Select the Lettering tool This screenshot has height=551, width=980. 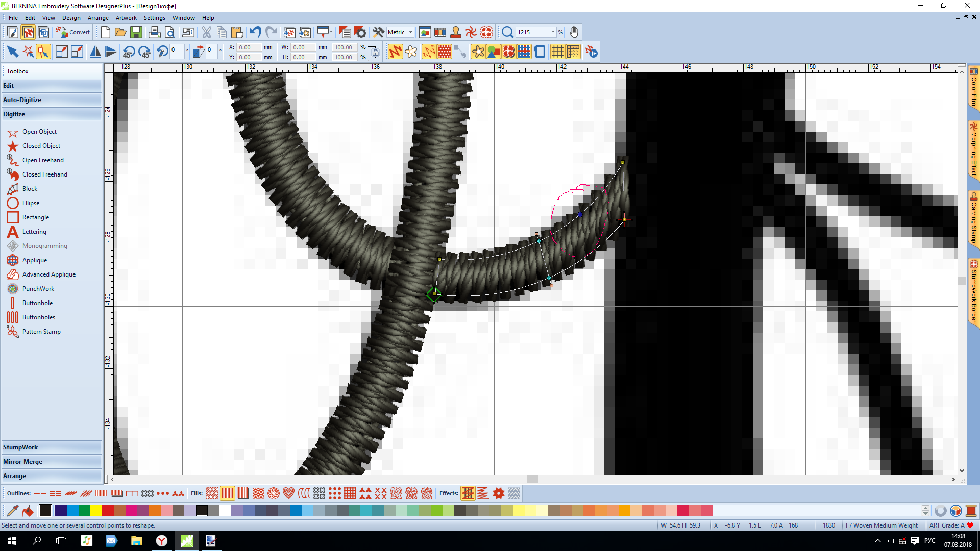(34, 232)
